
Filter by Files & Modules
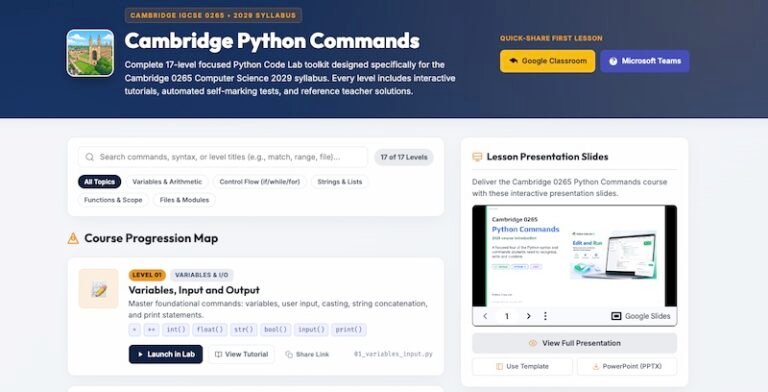[x=184, y=200]
